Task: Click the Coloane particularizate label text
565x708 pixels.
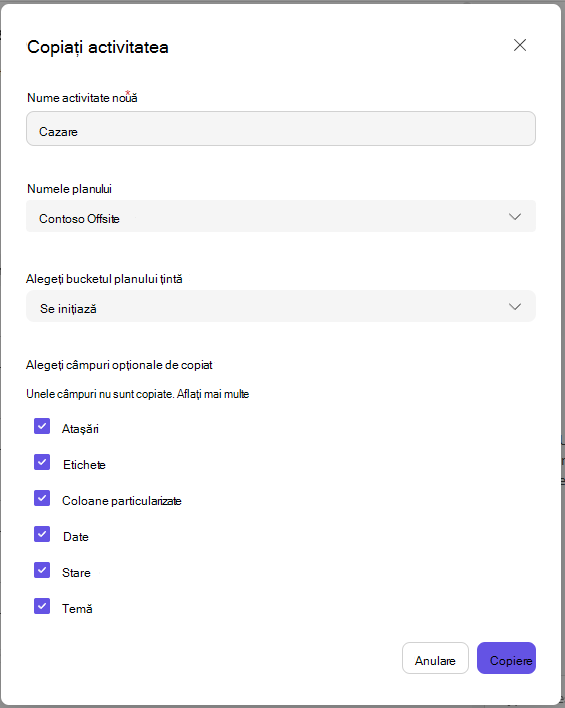Action: pos(122,501)
